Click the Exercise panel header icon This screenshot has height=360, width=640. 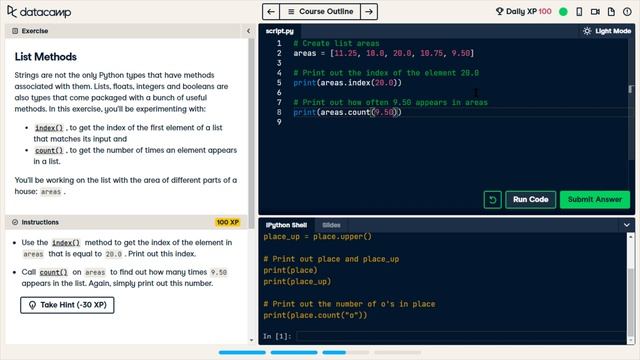(15, 31)
